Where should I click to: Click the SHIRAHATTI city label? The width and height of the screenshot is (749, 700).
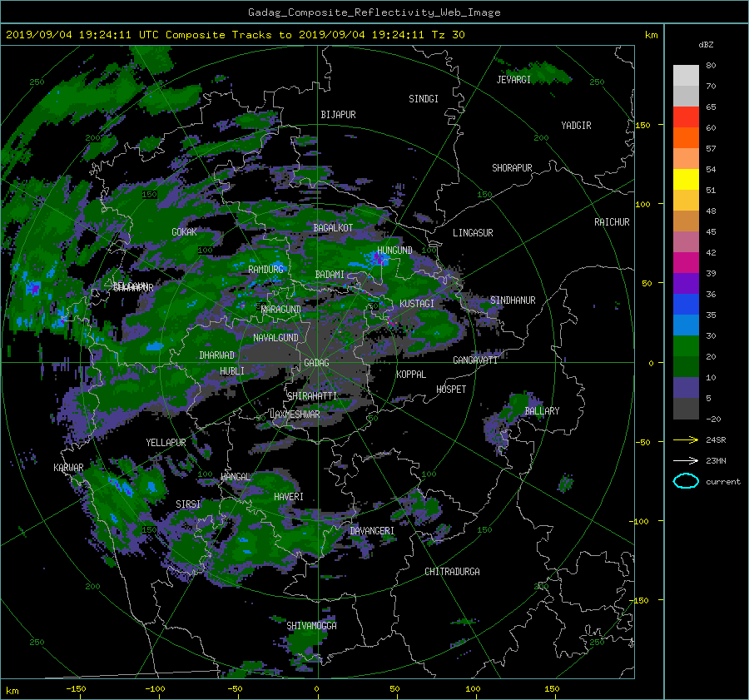pos(312,396)
